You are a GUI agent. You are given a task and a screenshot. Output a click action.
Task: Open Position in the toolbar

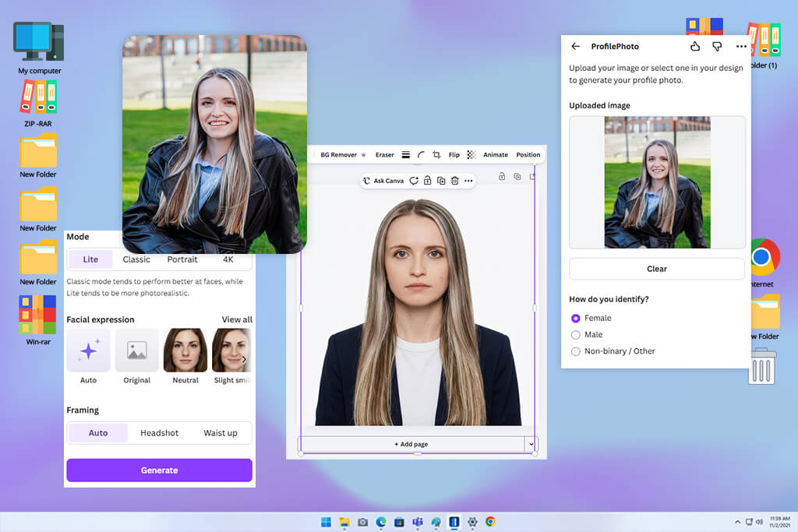tap(528, 155)
